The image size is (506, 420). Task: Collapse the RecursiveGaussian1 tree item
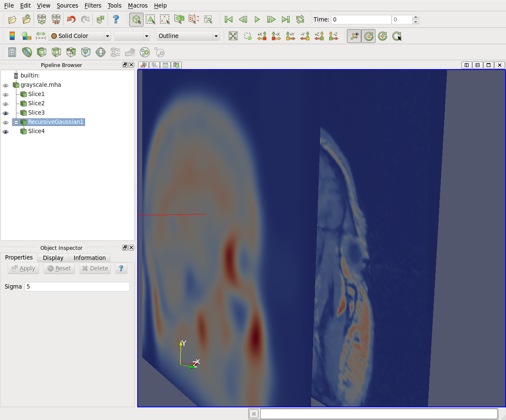click(16, 122)
